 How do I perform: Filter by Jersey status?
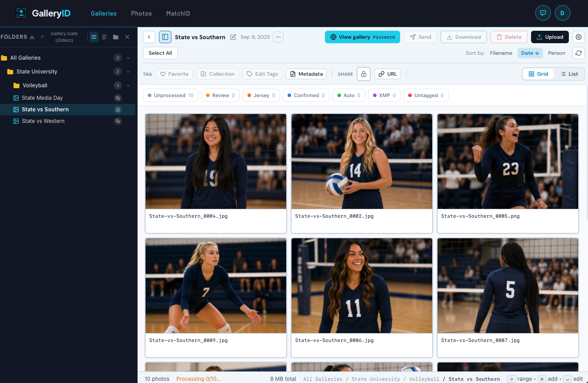click(x=261, y=95)
